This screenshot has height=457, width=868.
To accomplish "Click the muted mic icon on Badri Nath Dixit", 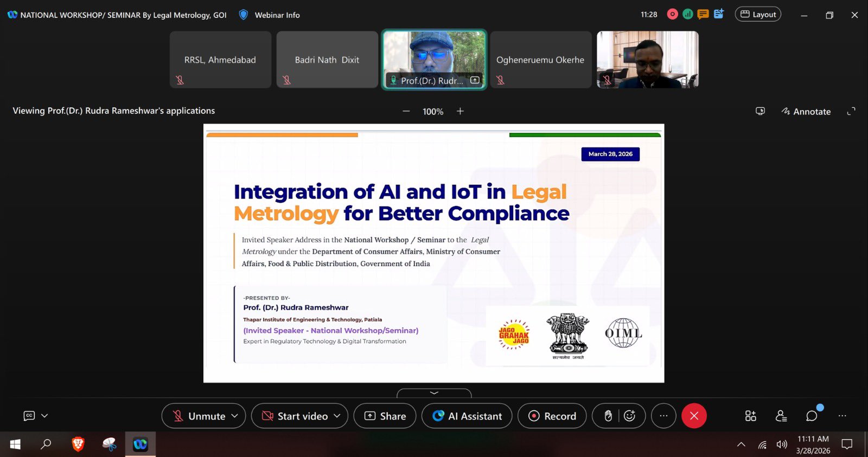I will pos(287,80).
